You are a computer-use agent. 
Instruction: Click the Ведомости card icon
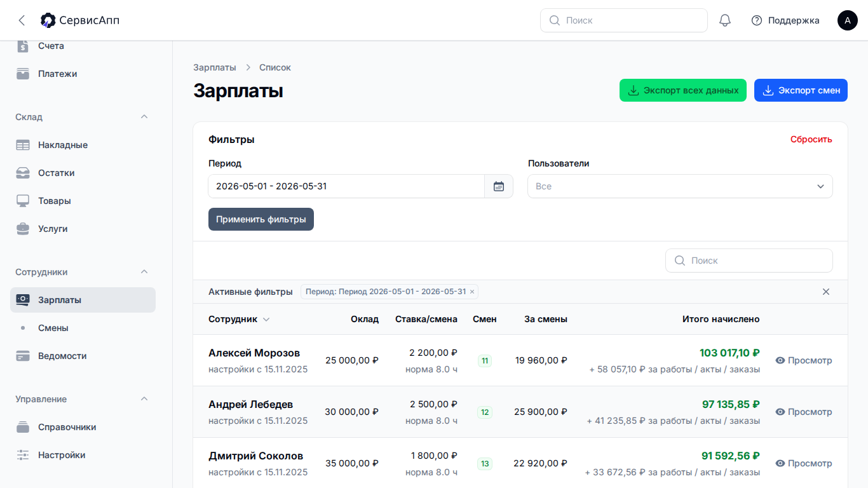pyautogui.click(x=23, y=356)
